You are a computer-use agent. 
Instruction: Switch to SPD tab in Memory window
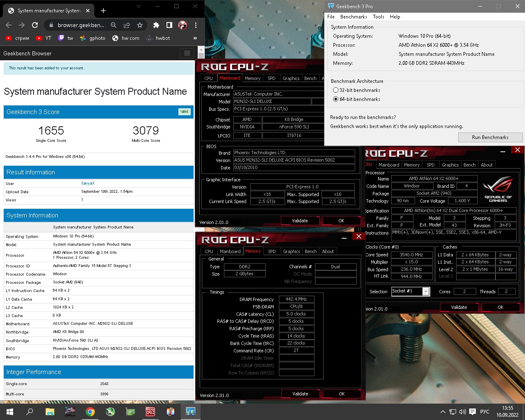click(272, 251)
